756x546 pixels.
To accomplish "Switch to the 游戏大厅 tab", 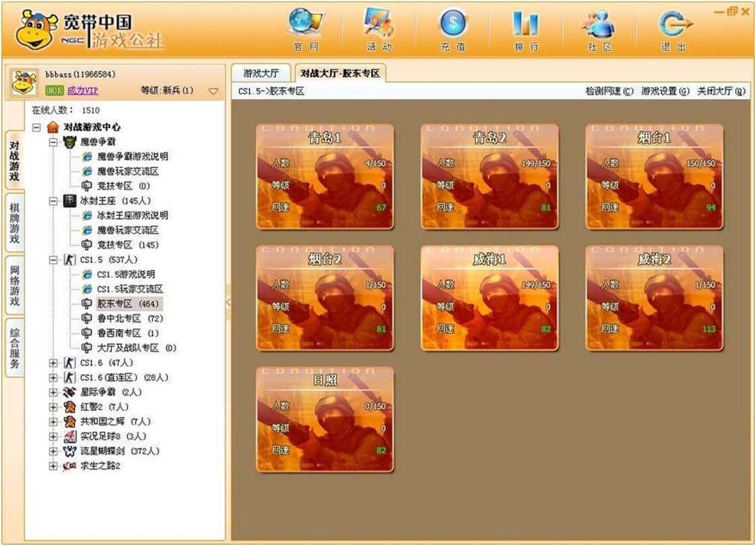I will 261,74.
